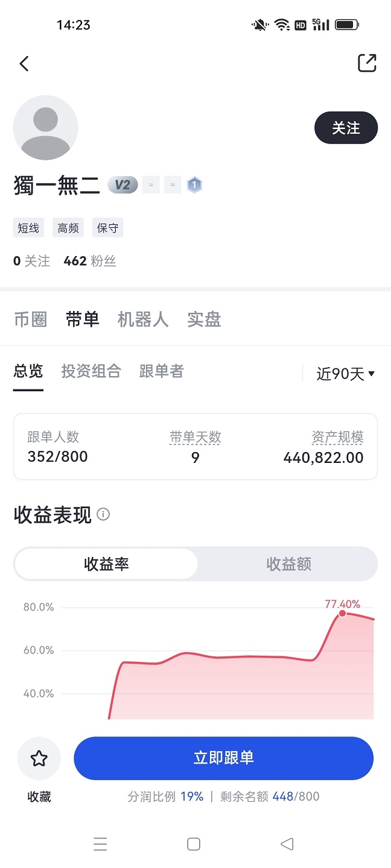Tap the info icon next to 收益表现
This screenshot has height=868, width=391.
point(103,515)
